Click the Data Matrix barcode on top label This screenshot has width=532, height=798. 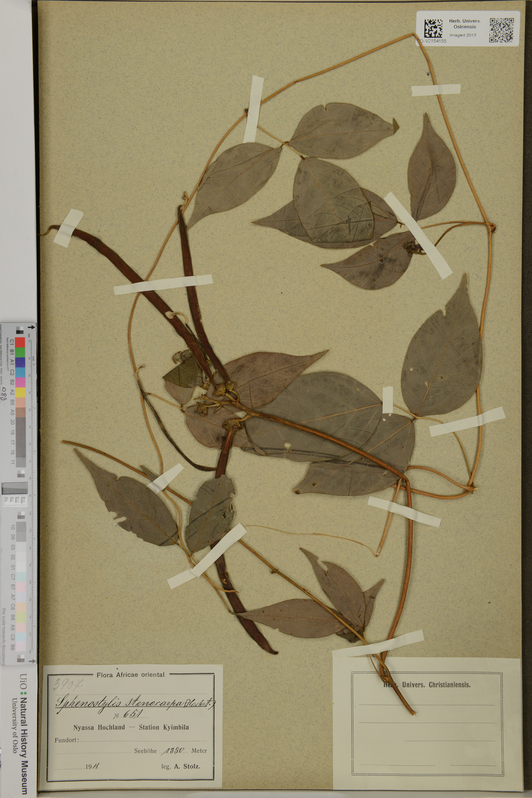(x=433, y=29)
